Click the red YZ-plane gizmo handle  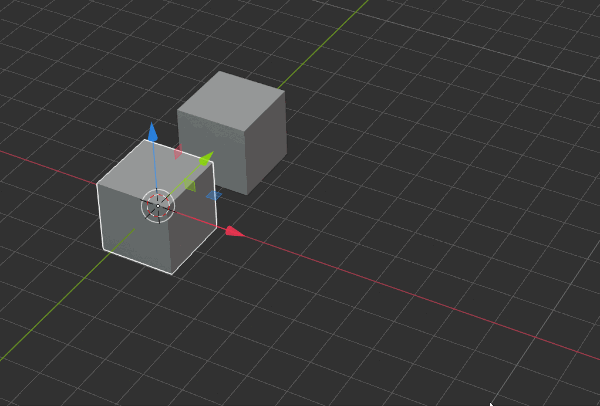pos(178,152)
